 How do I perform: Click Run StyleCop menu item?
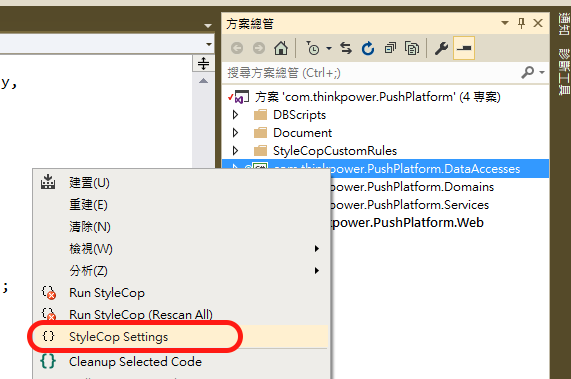coord(181,293)
